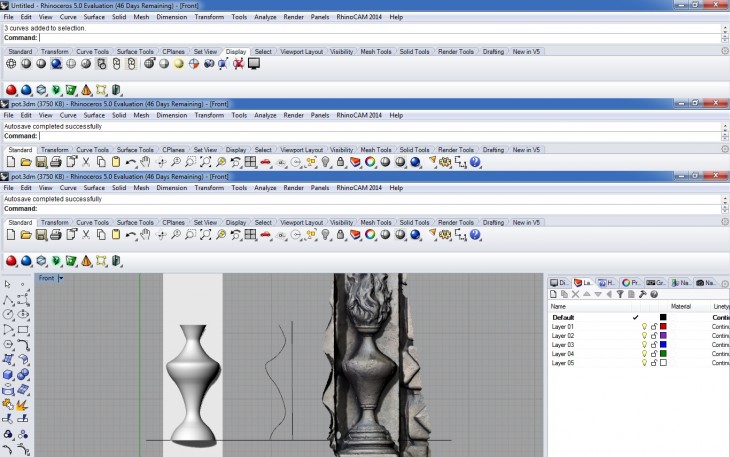The width and height of the screenshot is (730, 457).
Task: Toggle the lock on Layer 03
Action: [653, 344]
